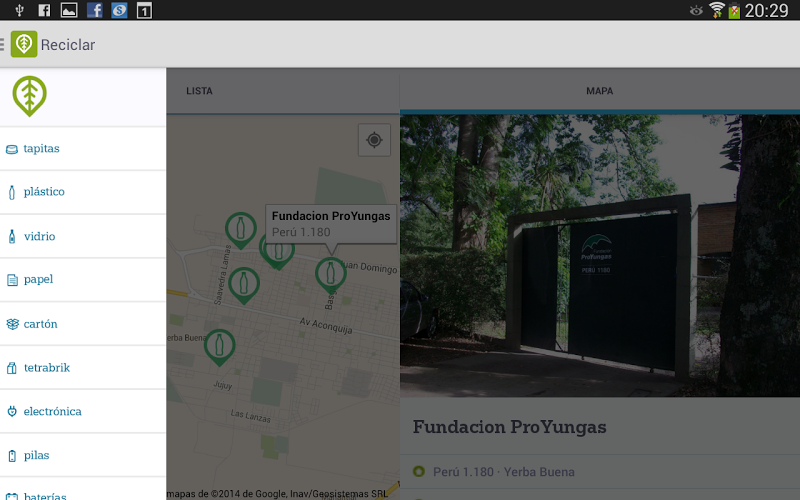Tap the 20:29 clock
This screenshot has height=500, width=800.
[766, 10]
